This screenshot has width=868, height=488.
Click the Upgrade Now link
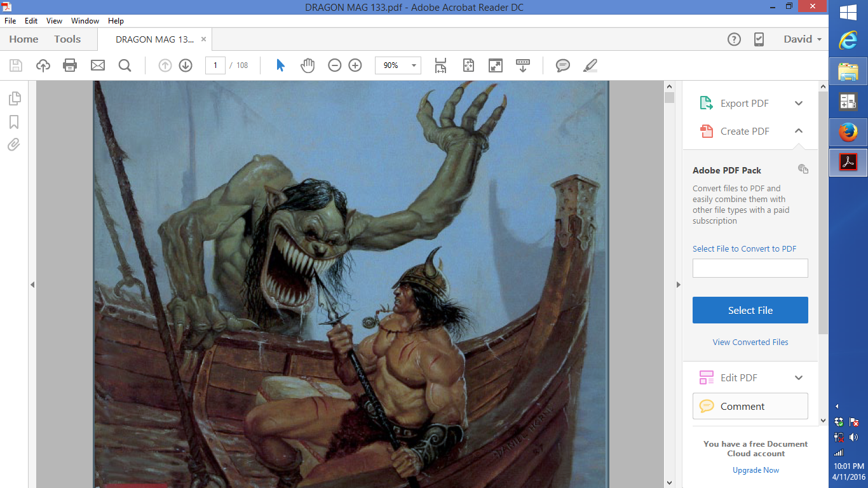point(756,470)
